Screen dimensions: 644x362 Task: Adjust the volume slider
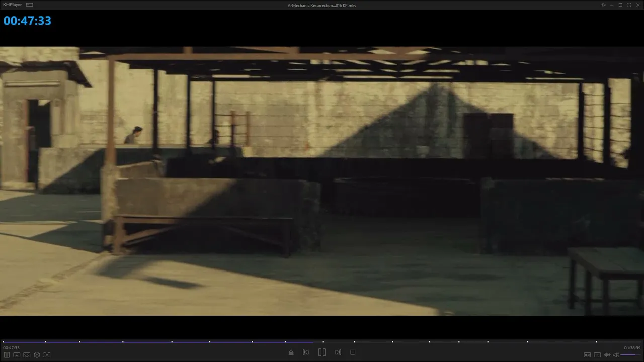click(631, 355)
